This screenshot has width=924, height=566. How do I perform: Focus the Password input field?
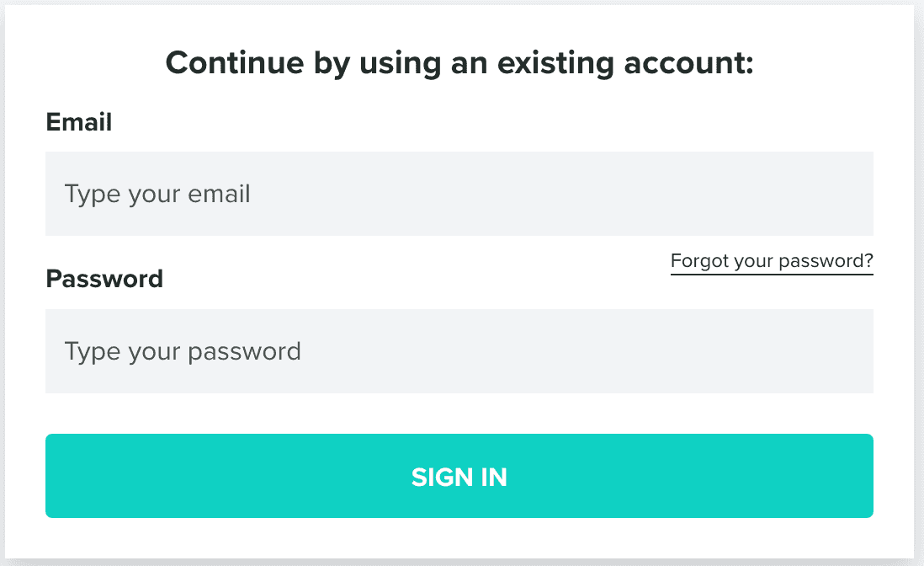pyautogui.click(x=459, y=351)
